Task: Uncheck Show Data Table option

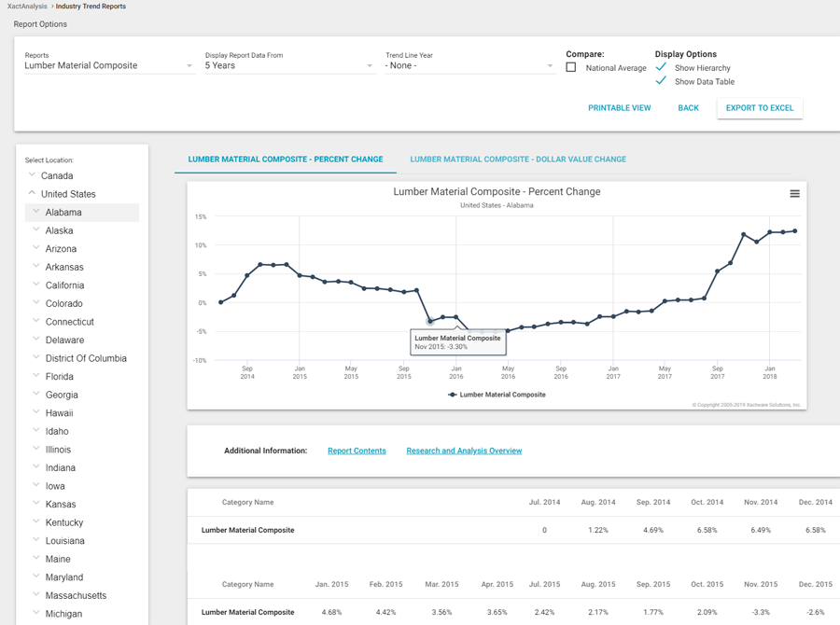Action: pos(661,81)
